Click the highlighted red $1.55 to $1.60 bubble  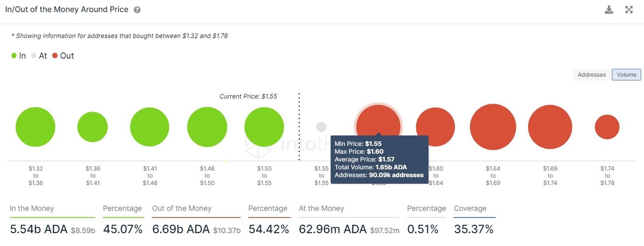coord(379,119)
